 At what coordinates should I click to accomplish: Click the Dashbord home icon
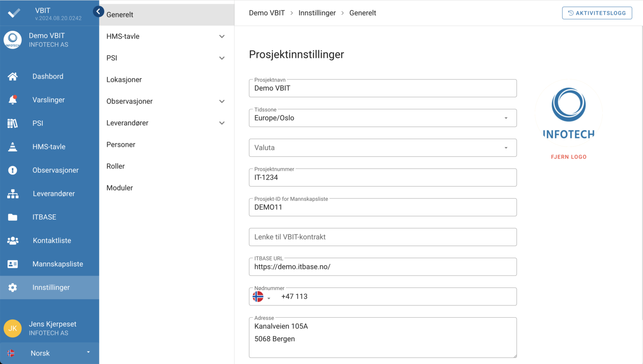[13, 77]
